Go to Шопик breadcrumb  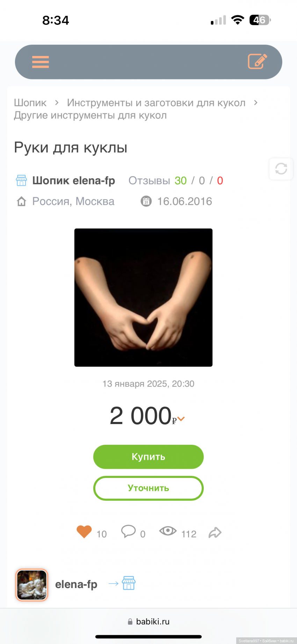click(x=30, y=103)
